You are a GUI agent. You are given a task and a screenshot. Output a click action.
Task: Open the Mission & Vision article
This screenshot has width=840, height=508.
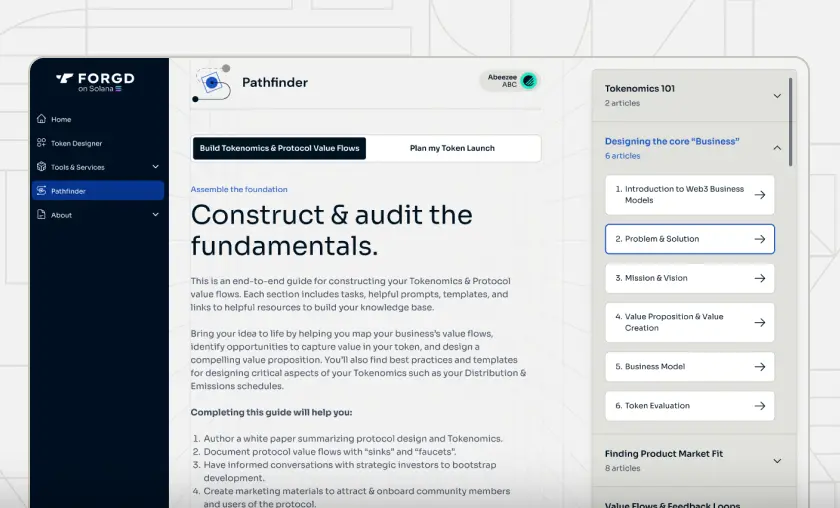tap(689, 278)
